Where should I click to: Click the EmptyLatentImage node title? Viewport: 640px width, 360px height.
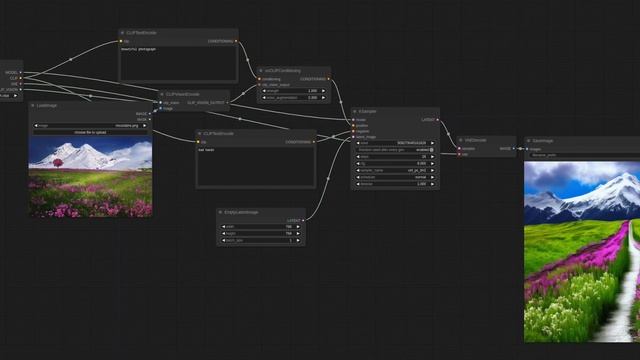pos(241,212)
